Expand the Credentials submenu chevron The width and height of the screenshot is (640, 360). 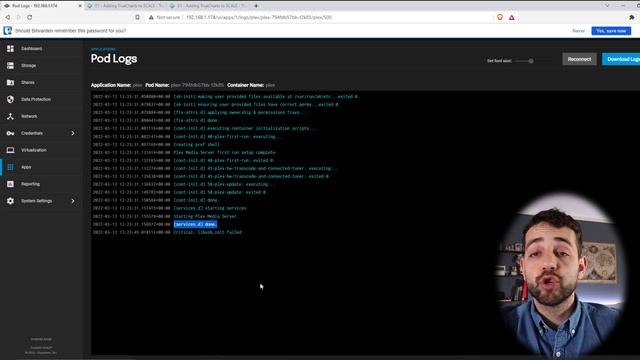tap(73, 133)
